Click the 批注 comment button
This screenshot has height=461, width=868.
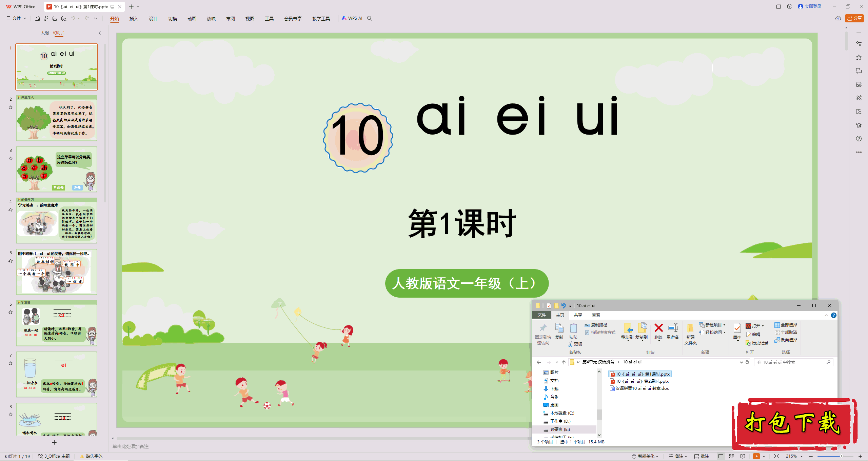click(x=702, y=456)
